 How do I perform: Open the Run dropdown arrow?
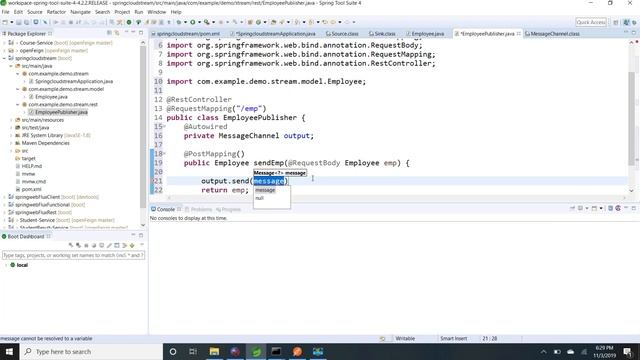[x=199, y=22]
